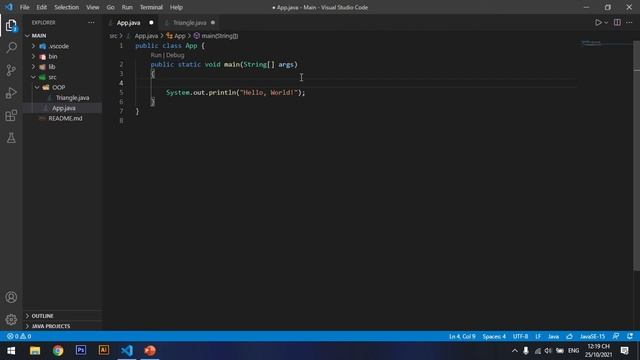Open the Manage gear icon

tap(11, 319)
